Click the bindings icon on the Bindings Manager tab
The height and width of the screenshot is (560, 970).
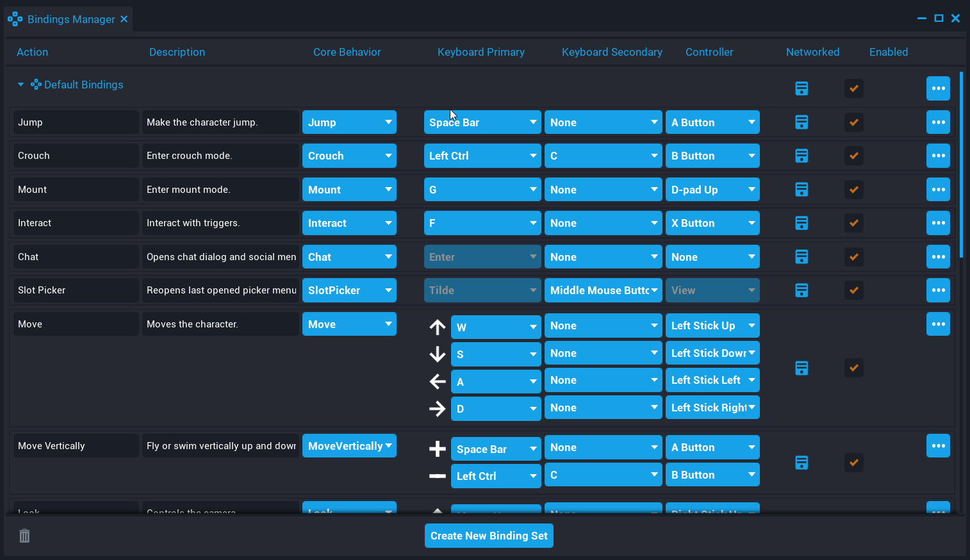pyautogui.click(x=15, y=19)
